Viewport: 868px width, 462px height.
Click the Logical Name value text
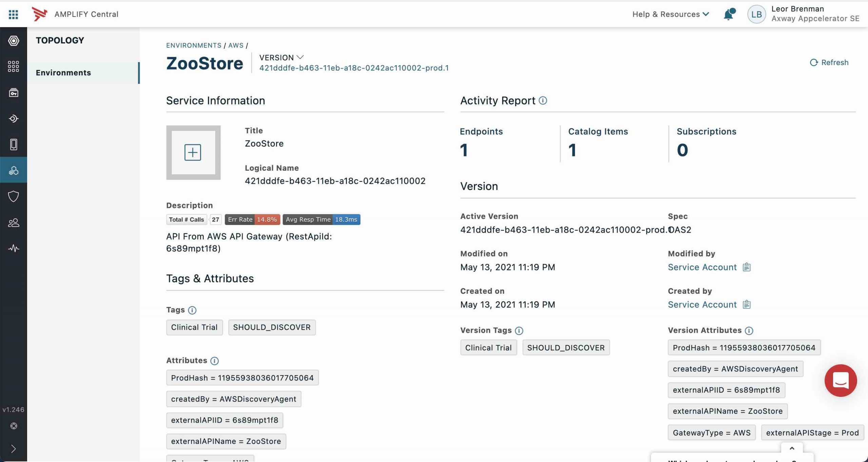pyautogui.click(x=335, y=181)
